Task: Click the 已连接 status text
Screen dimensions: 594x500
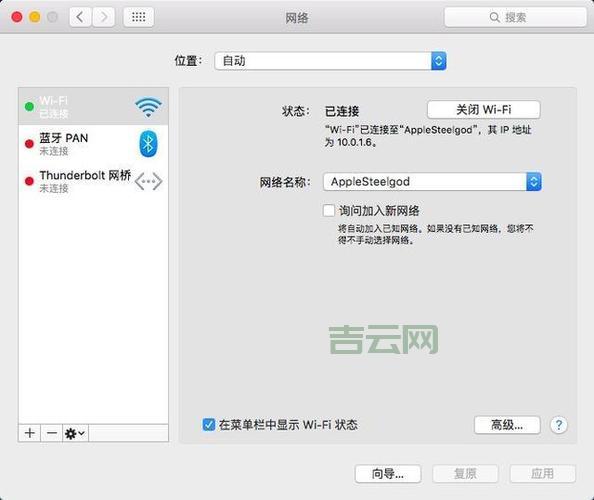Action: coord(342,111)
